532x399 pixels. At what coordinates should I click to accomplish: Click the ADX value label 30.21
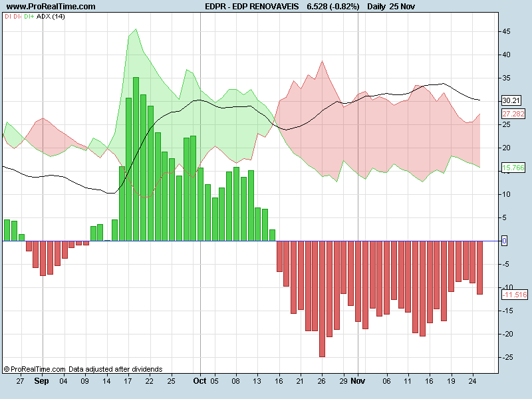point(511,100)
